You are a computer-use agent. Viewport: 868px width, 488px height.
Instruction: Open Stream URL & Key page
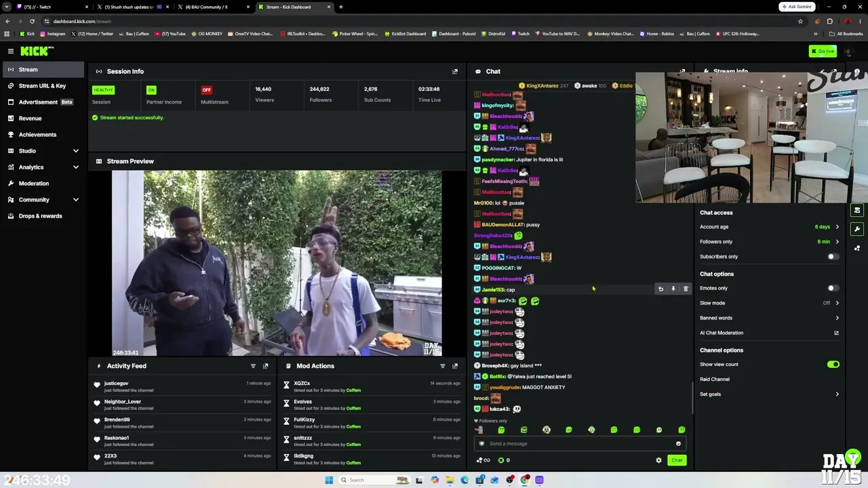42,85
